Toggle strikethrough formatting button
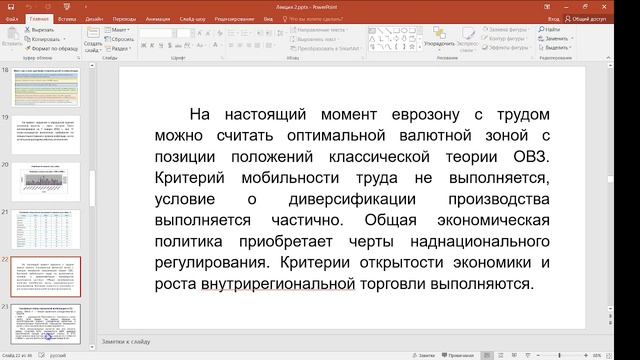 178,45
